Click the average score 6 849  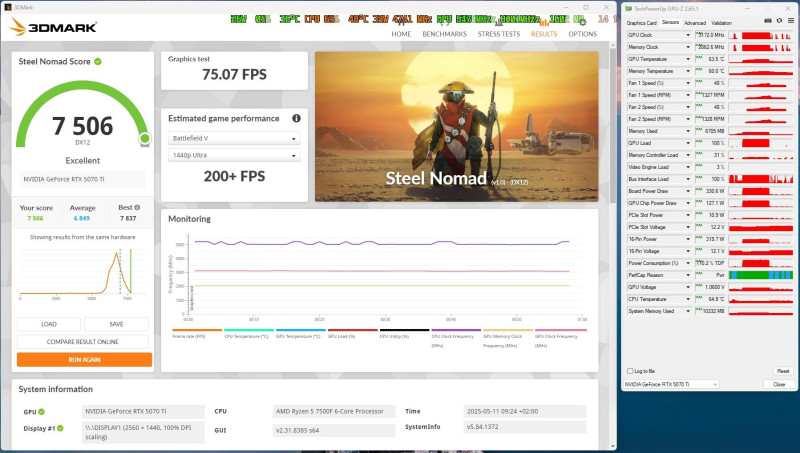(x=82, y=218)
